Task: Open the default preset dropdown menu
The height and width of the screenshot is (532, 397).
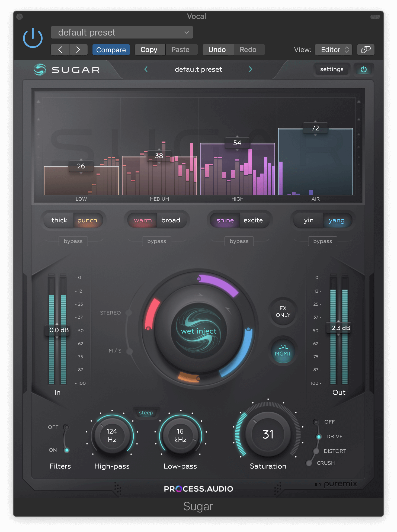Action: tap(122, 33)
